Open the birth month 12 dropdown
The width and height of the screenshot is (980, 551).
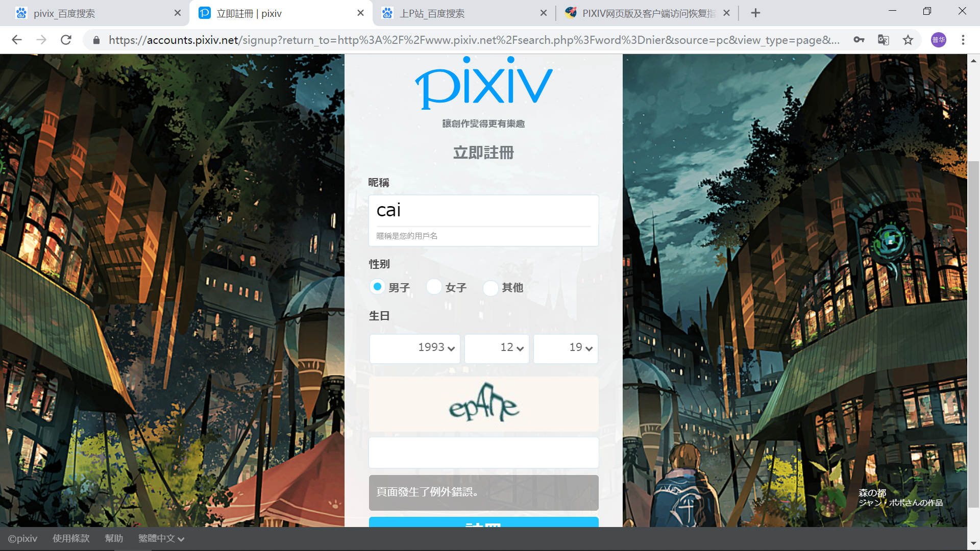(x=497, y=348)
